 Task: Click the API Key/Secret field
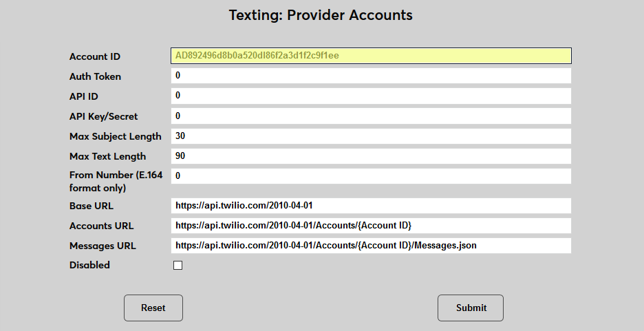pyautogui.click(x=371, y=116)
